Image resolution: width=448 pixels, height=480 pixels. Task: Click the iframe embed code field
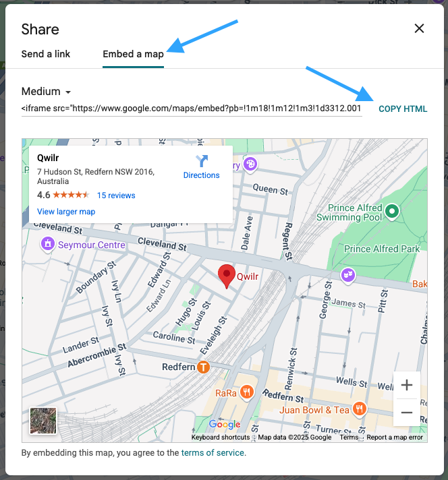click(x=192, y=109)
